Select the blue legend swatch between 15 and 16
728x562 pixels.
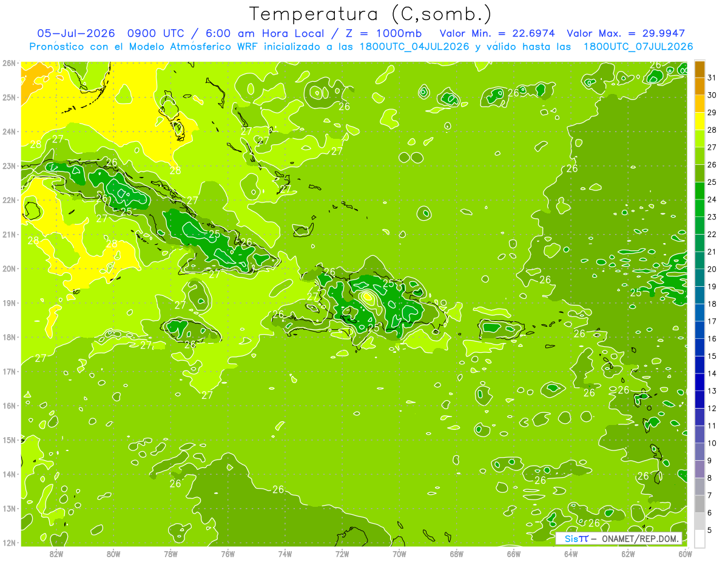(x=699, y=347)
